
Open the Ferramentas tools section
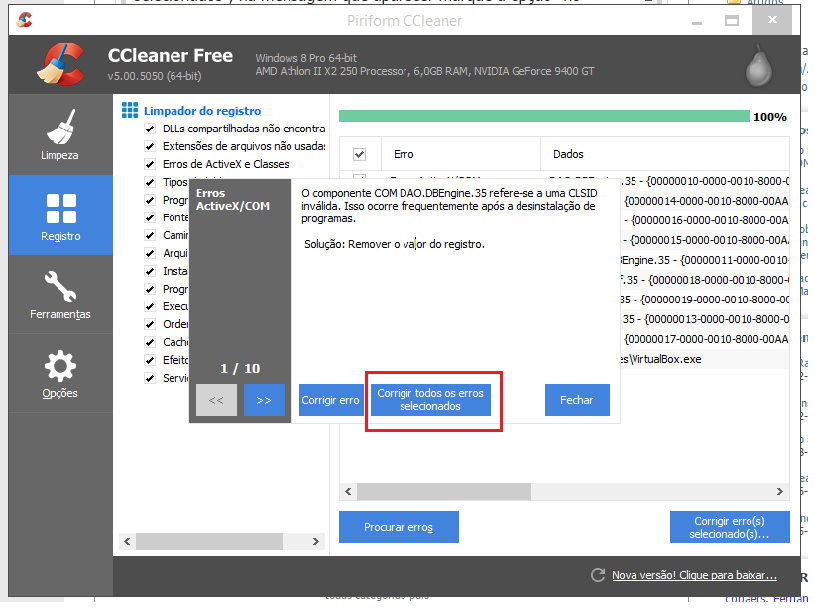tap(60, 295)
